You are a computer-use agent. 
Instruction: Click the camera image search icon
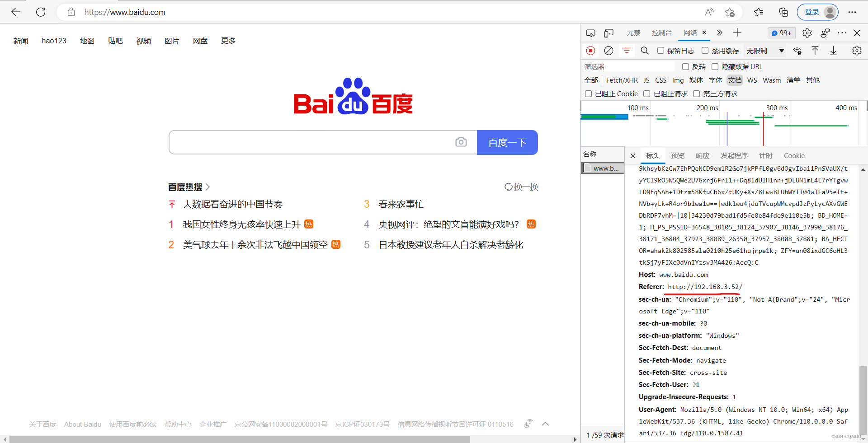click(x=461, y=142)
